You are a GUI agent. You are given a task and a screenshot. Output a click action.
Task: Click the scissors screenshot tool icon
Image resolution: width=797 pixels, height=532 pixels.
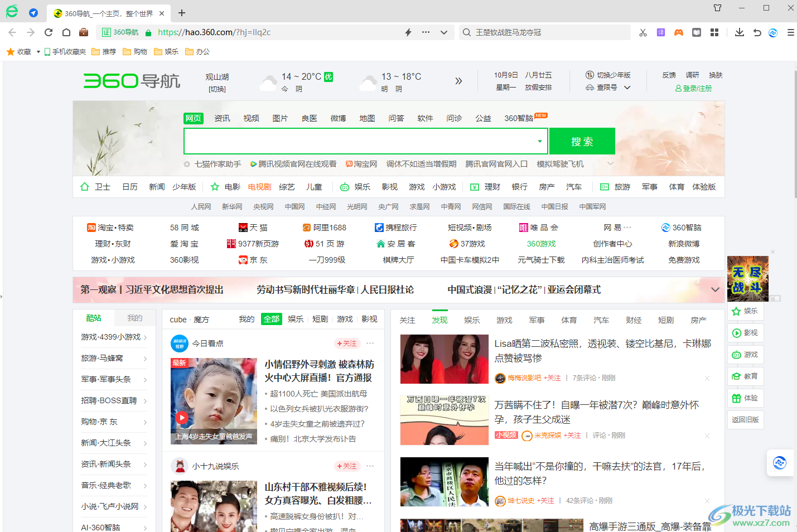pos(643,32)
